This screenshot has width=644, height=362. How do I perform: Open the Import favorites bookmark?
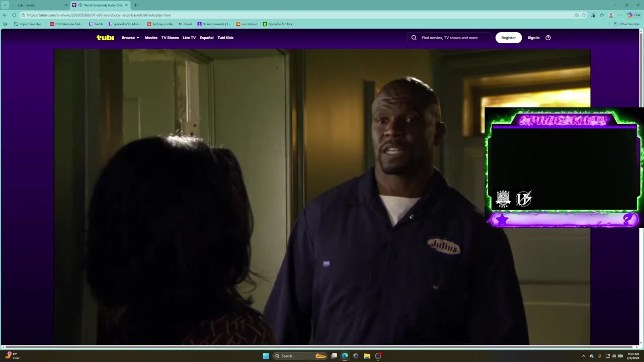[x=28, y=24]
